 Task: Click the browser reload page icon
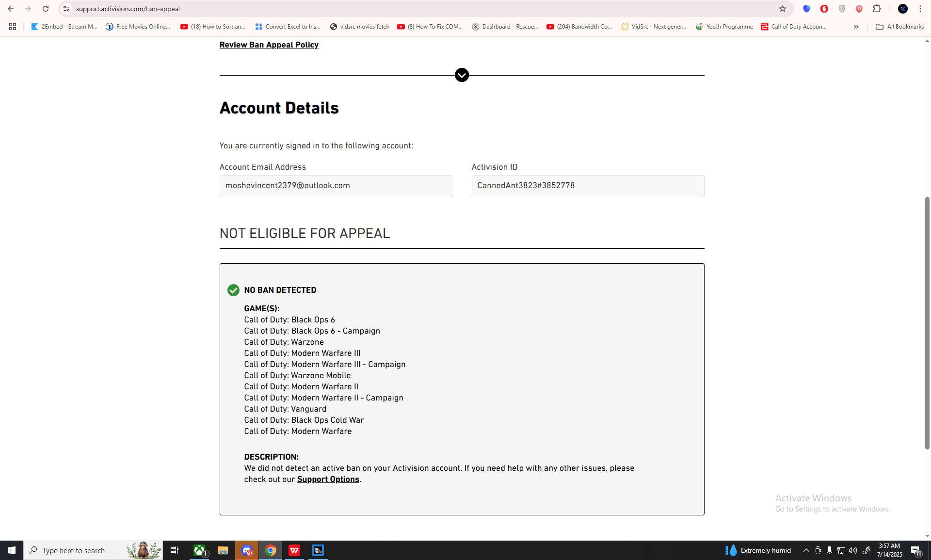coord(46,9)
